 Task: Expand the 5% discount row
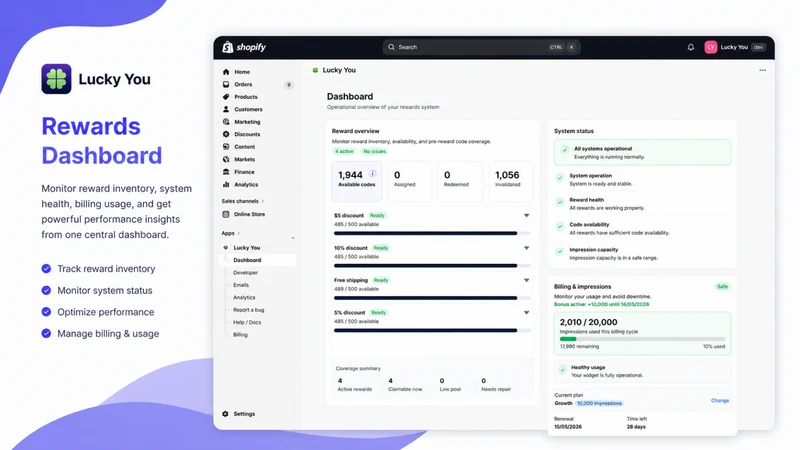point(527,313)
